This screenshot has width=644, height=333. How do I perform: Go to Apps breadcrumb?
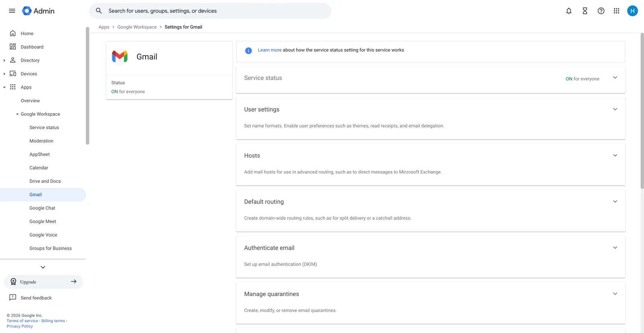click(104, 27)
